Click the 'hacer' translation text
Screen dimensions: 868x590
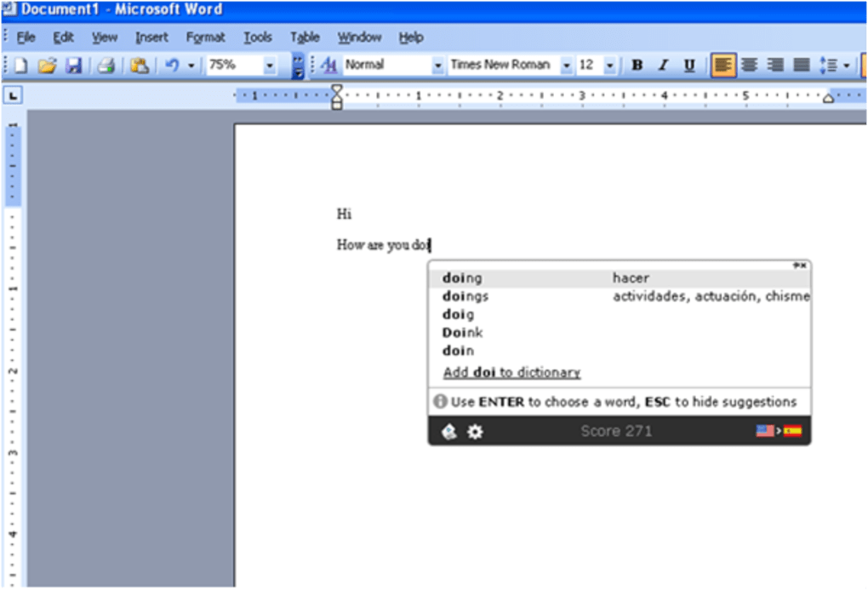tap(631, 278)
